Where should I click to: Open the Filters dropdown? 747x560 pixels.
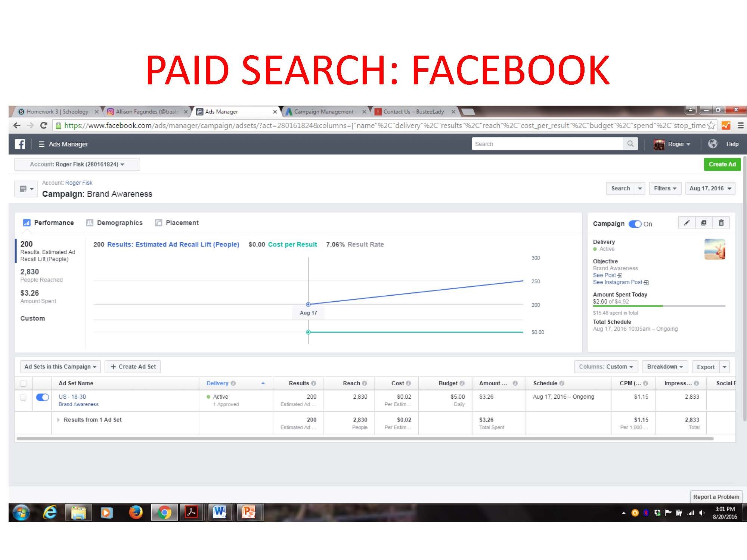[665, 189]
